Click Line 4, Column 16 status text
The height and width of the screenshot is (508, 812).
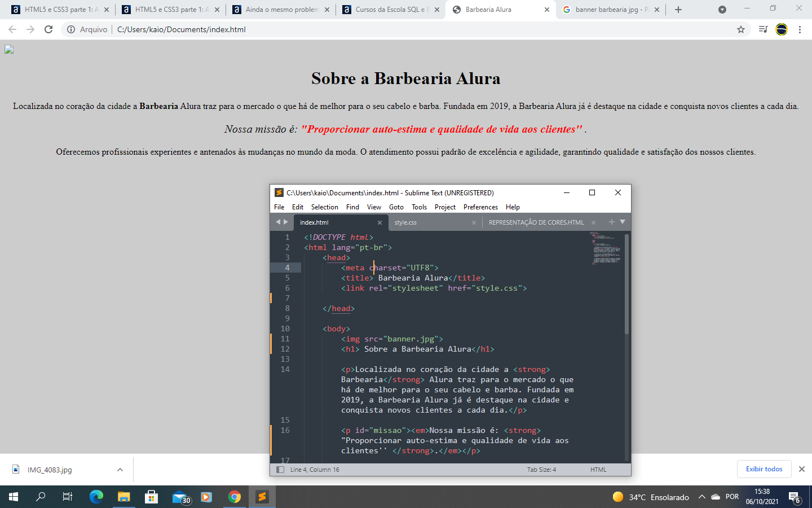(315, 470)
